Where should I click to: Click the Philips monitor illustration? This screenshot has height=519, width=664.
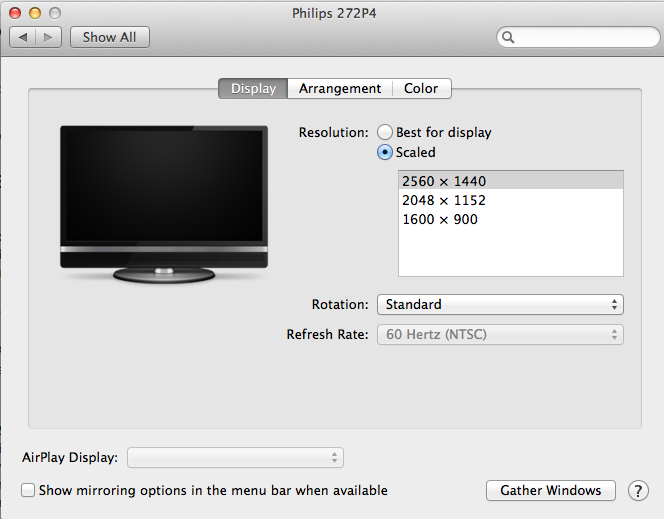coord(164,204)
